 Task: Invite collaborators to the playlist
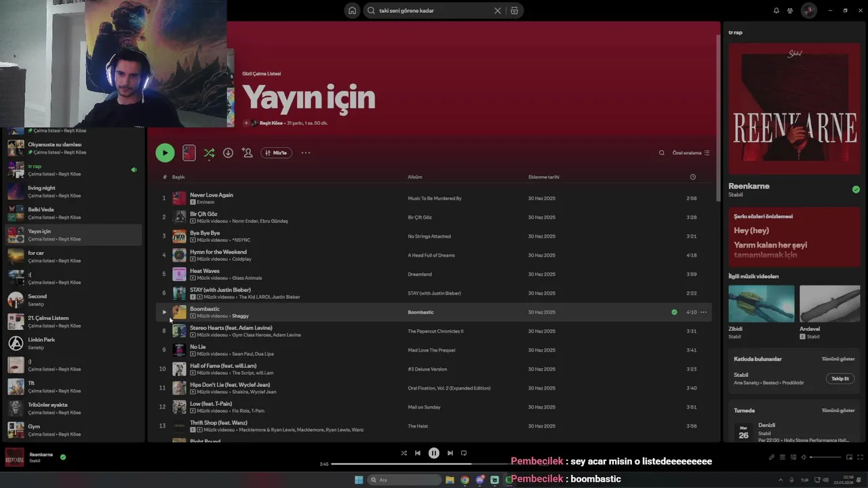[x=248, y=153]
